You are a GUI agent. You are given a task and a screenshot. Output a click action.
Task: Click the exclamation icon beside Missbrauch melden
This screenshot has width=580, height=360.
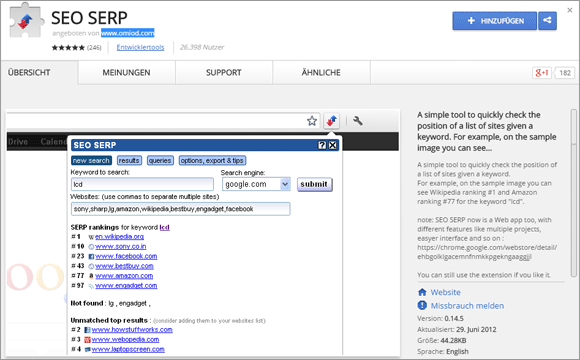[422, 305]
